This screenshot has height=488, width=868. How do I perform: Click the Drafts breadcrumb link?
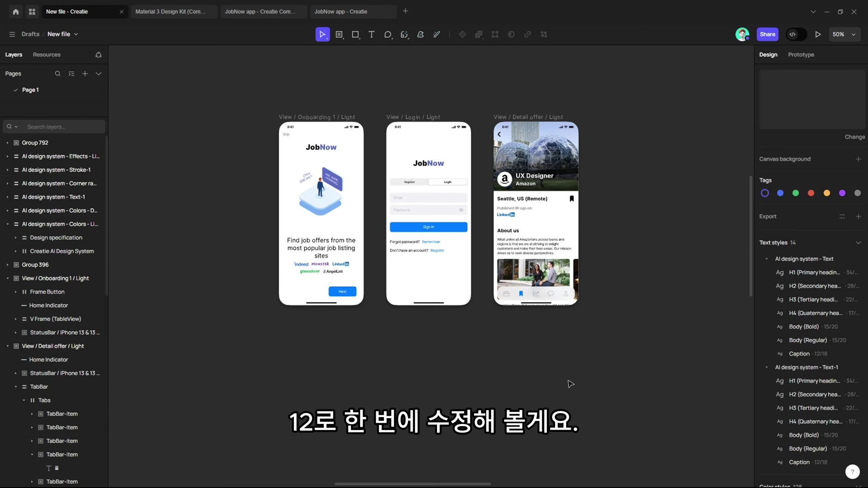[x=31, y=34]
